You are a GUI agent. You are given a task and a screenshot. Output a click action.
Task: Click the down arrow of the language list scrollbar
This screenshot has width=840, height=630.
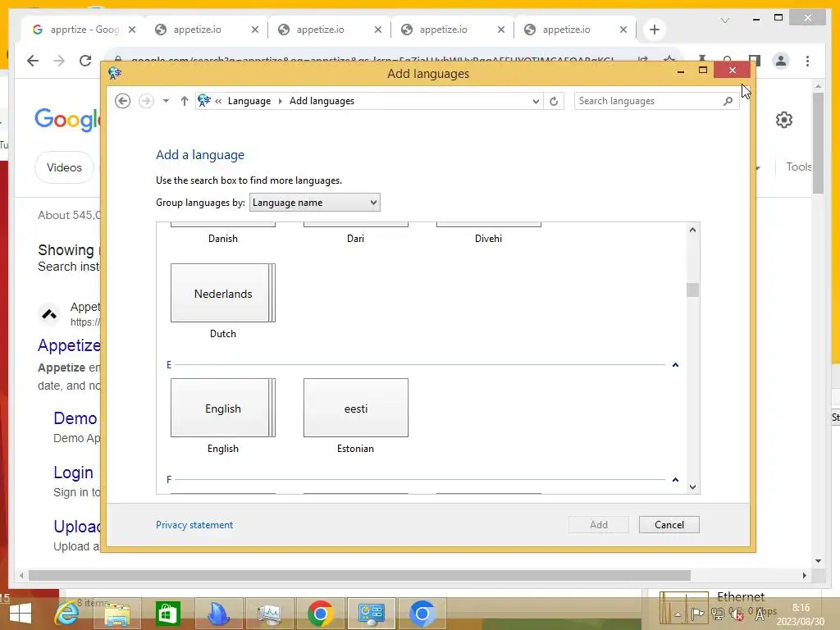[692, 487]
